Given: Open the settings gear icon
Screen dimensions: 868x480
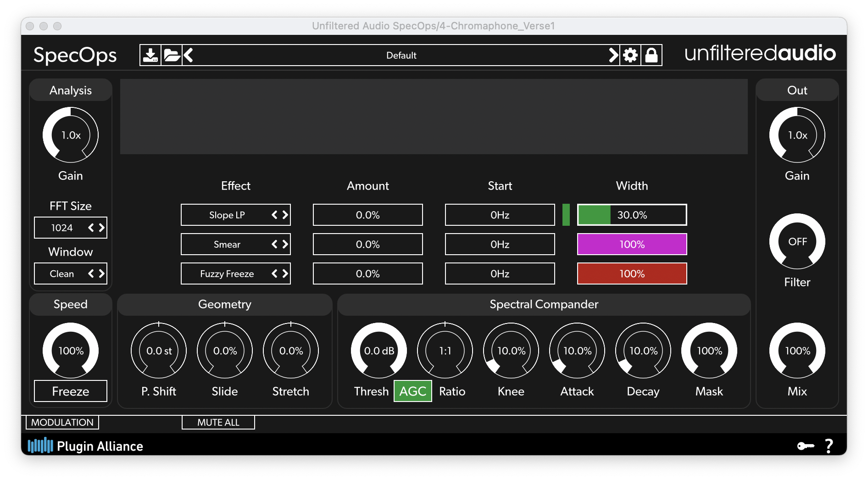Looking at the screenshot, I should 630,55.
